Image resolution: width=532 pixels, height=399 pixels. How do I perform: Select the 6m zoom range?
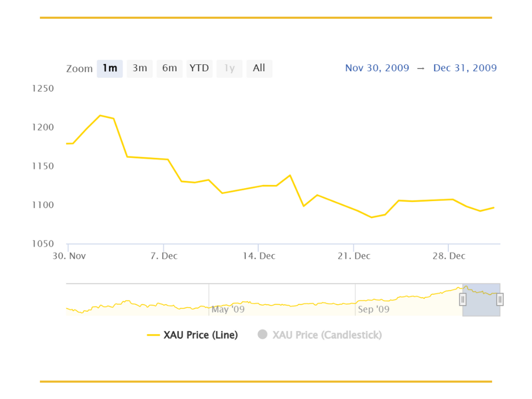pos(169,69)
